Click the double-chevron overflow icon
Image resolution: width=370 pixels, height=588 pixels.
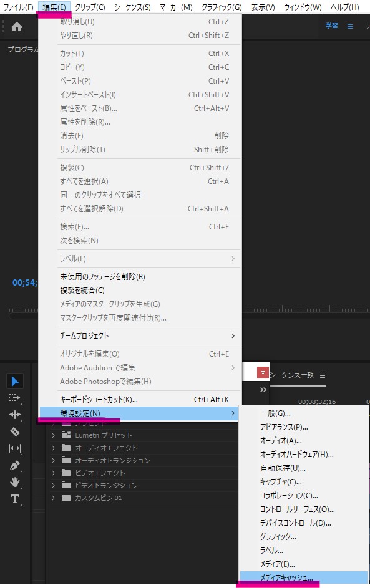pyautogui.click(x=263, y=390)
